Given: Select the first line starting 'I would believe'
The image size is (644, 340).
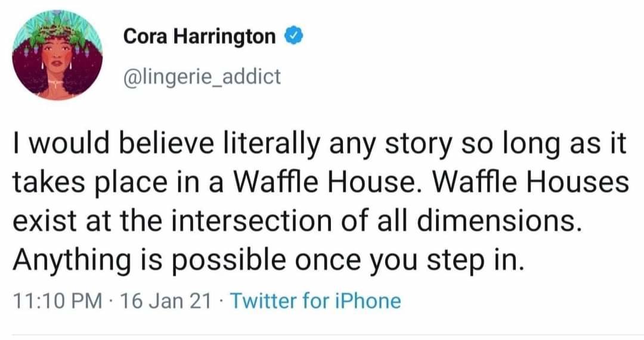Looking at the screenshot, I should coord(320,144).
